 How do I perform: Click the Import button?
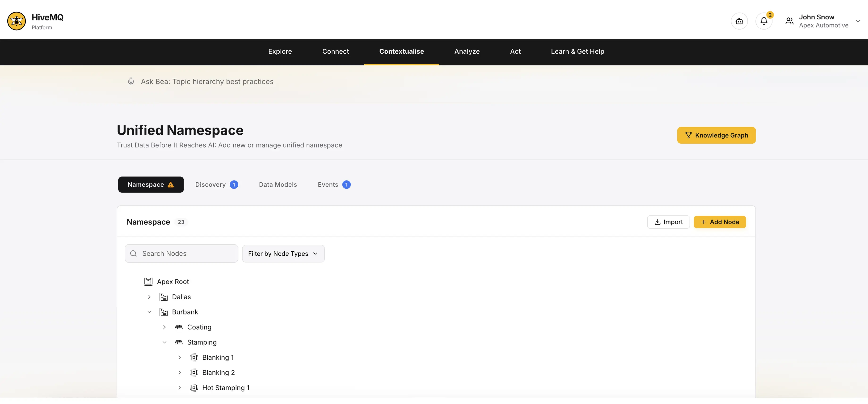click(669, 222)
